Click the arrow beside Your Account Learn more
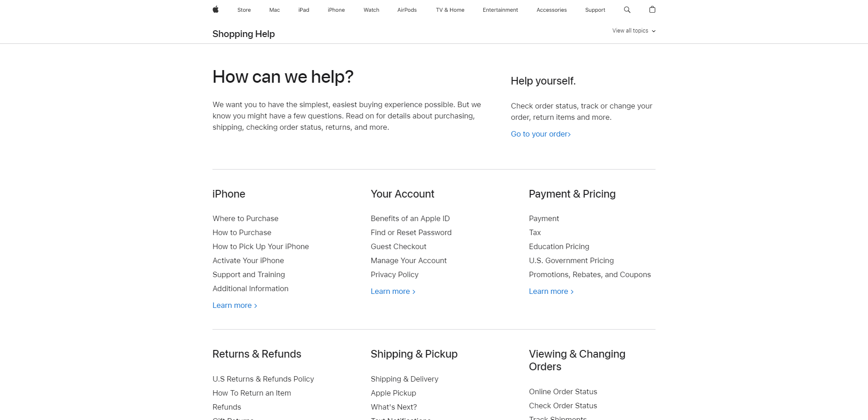 tap(413, 291)
